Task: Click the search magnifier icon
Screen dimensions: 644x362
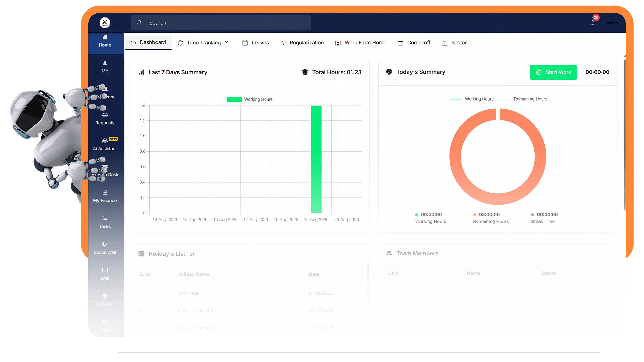Action: [x=139, y=23]
